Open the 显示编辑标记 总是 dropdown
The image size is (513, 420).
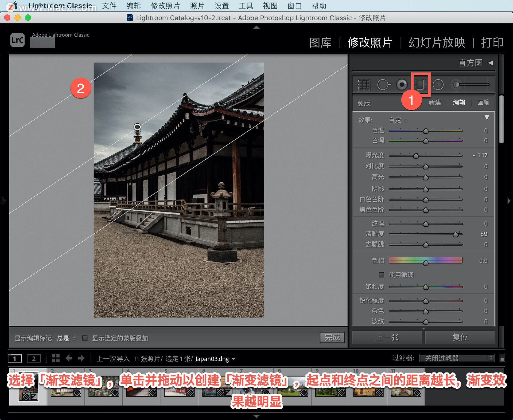point(67,338)
